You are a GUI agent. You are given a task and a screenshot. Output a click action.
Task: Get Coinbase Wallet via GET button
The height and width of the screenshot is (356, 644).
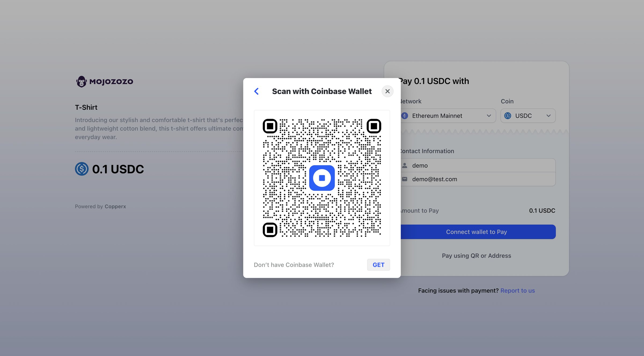click(378, 265)
